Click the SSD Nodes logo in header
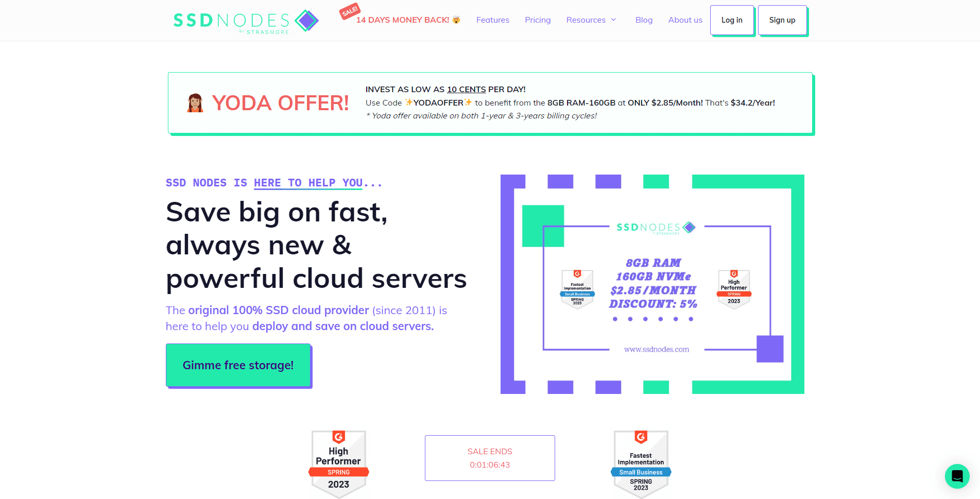Viewport: 980px width, 499px height. tap(246, 22)
